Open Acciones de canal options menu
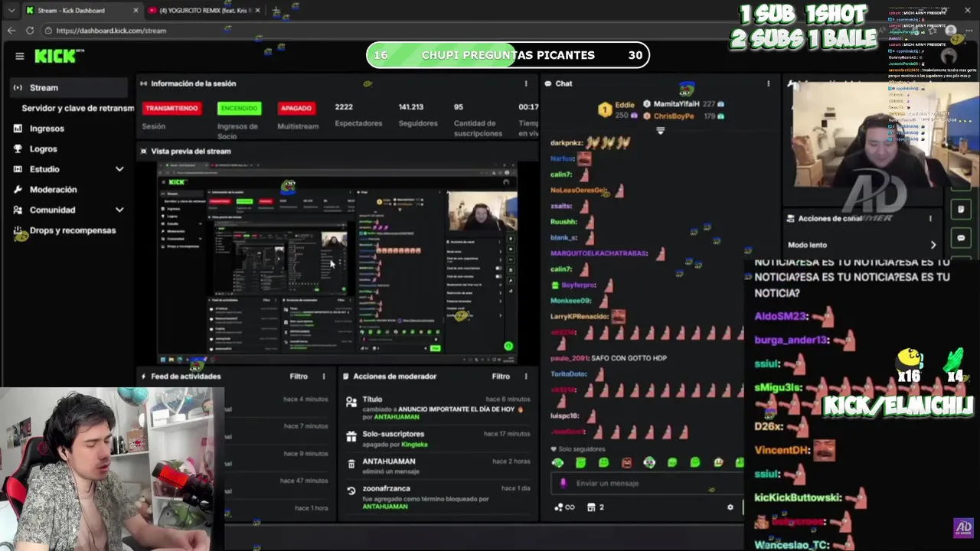Image resolution: width=980 pixels, height=551 pixels. [930, 219]
